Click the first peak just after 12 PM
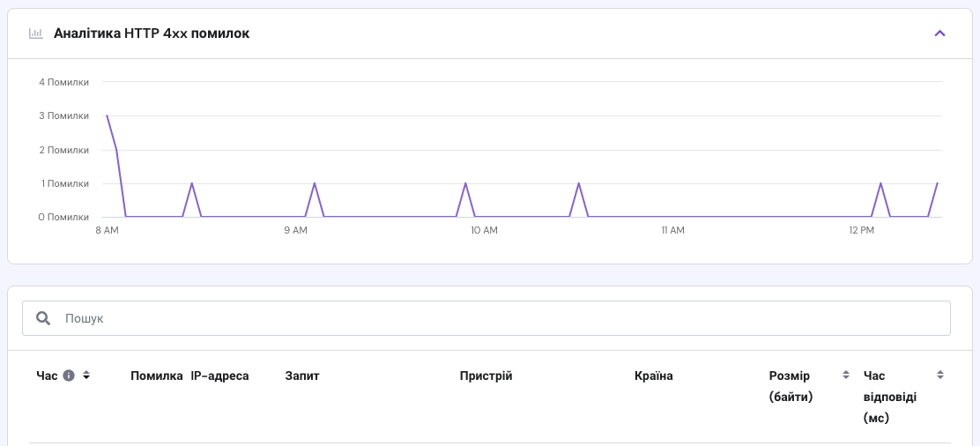 coord(880,183)
